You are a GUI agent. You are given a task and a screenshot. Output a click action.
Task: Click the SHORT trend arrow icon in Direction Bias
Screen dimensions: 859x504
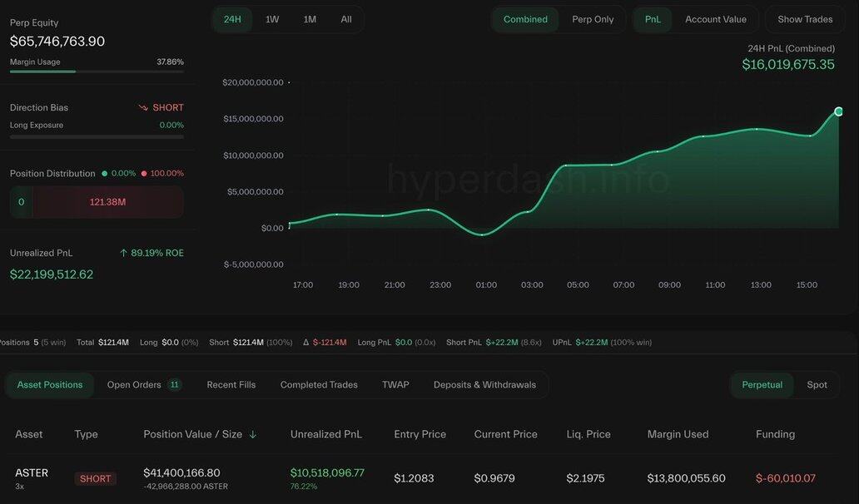pos(143,108)
